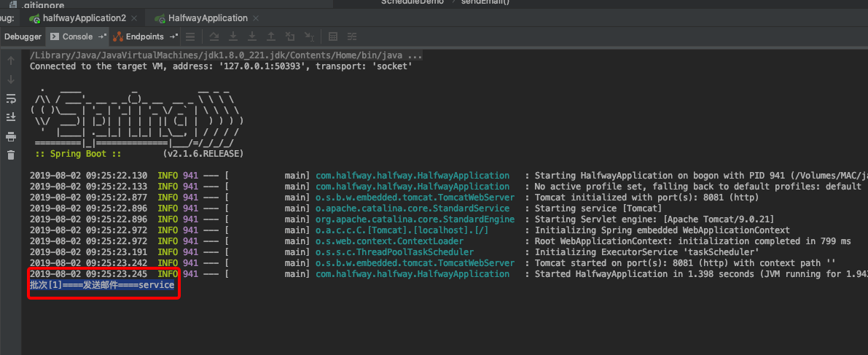Viewport: 868px width, 355px height.
Task: Click the print console output icon
Action: click(11, 136)
